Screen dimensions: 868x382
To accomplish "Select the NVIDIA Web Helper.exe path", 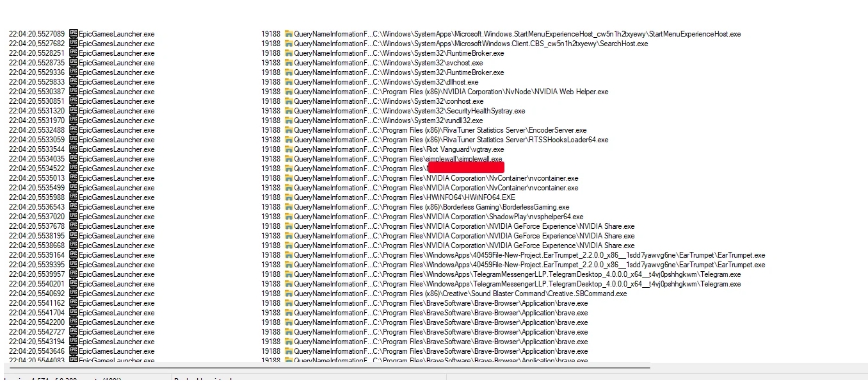I will pyautogui.click(x=491, y=92).
